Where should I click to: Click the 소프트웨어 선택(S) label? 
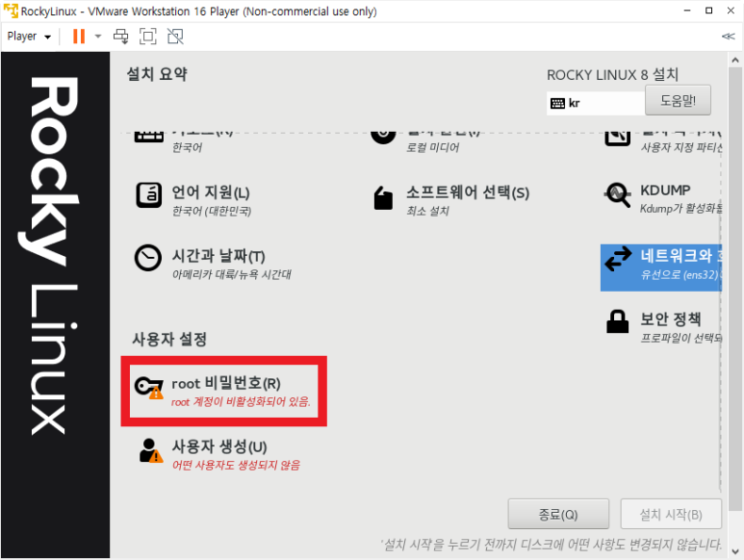[468, 192]
